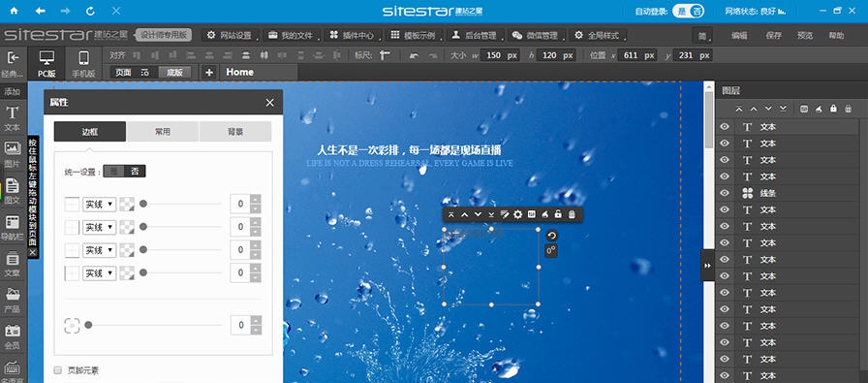Viewport: 868px width, 383px height.
Task: Set 统一设置 to 是
Action: (114, 172)
